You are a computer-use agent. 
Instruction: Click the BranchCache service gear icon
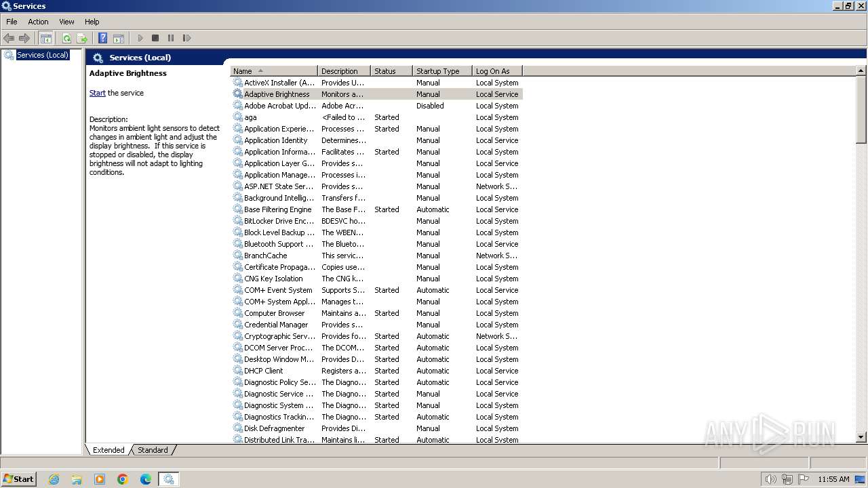[238, 256]
